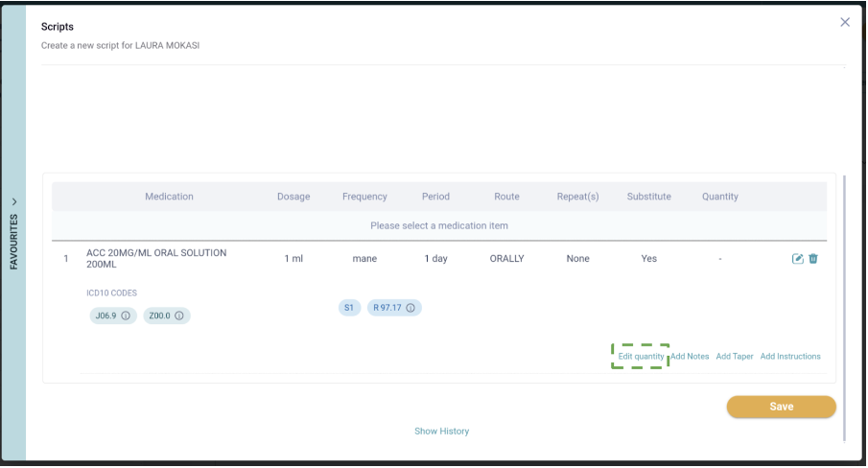Open Show History below the script table
The height and width of the screenshot is (468, 868).
441,432
